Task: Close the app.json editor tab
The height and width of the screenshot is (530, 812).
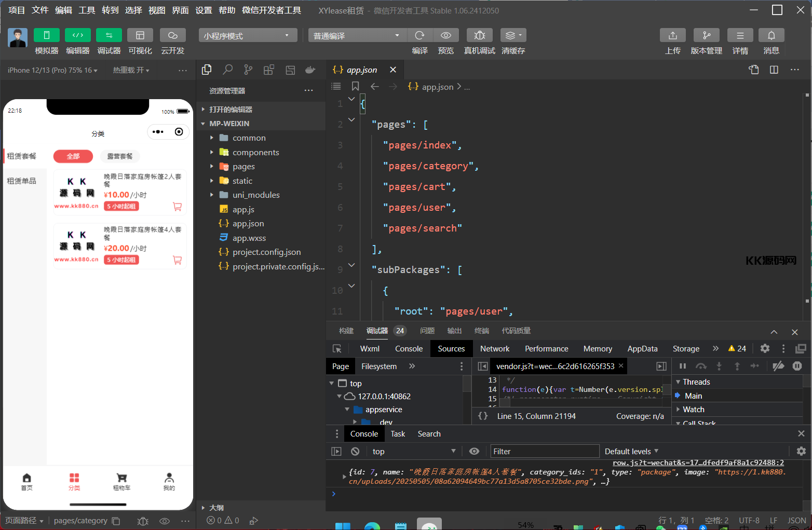Action: click(393, 70)
